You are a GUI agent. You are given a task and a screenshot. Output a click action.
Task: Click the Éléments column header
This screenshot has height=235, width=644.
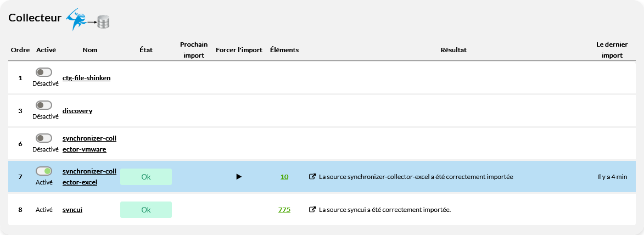point(284,50)
